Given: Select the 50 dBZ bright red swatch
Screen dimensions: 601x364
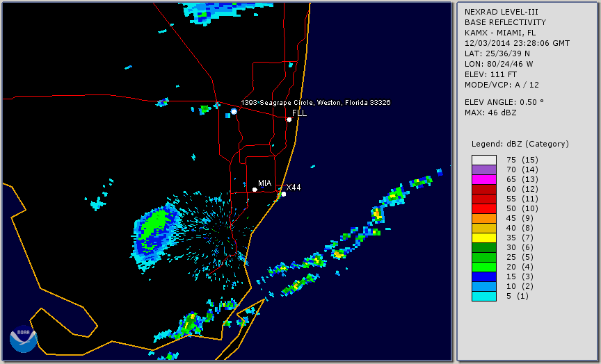Looking at the screenshot, I should [484, 208].
